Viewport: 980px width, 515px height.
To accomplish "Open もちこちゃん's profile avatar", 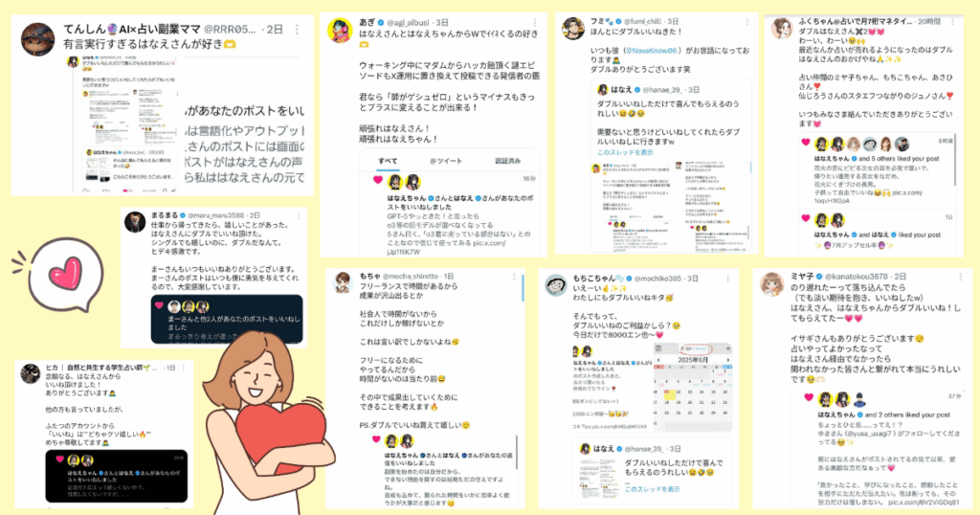I will 556,285.
